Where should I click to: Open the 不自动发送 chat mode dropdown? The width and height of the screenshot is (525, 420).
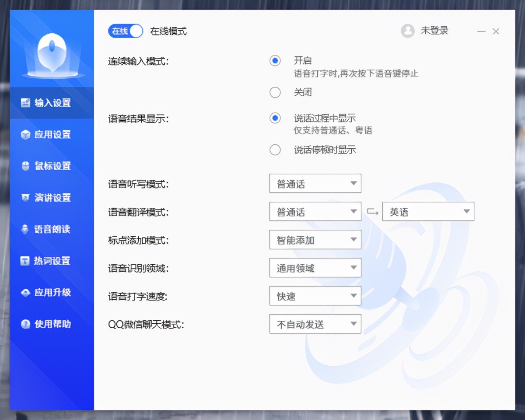[315, 324]
